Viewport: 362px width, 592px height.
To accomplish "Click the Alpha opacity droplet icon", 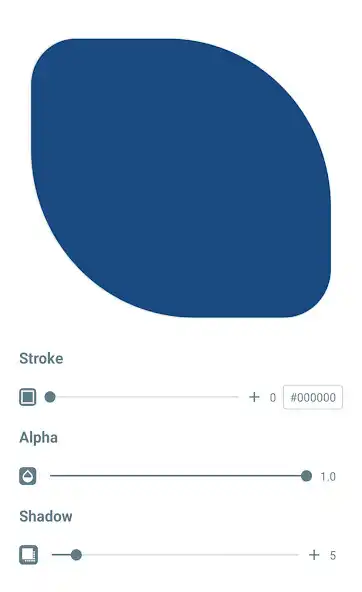I will [28, 476].
